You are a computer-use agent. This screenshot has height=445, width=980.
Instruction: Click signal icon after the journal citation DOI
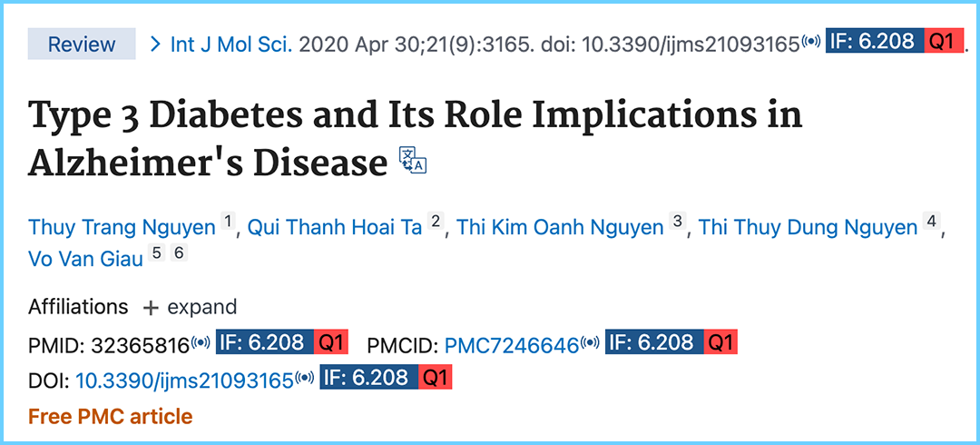tap(811, 43)
